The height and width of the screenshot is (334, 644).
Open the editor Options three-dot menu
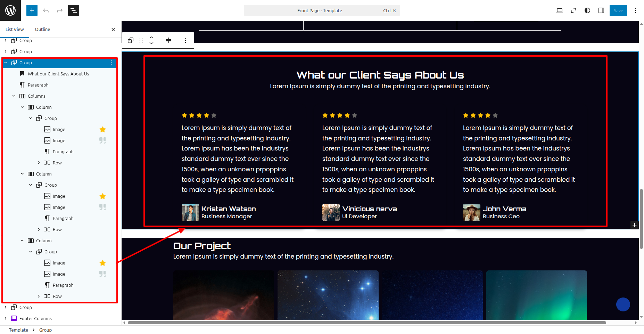636,10
